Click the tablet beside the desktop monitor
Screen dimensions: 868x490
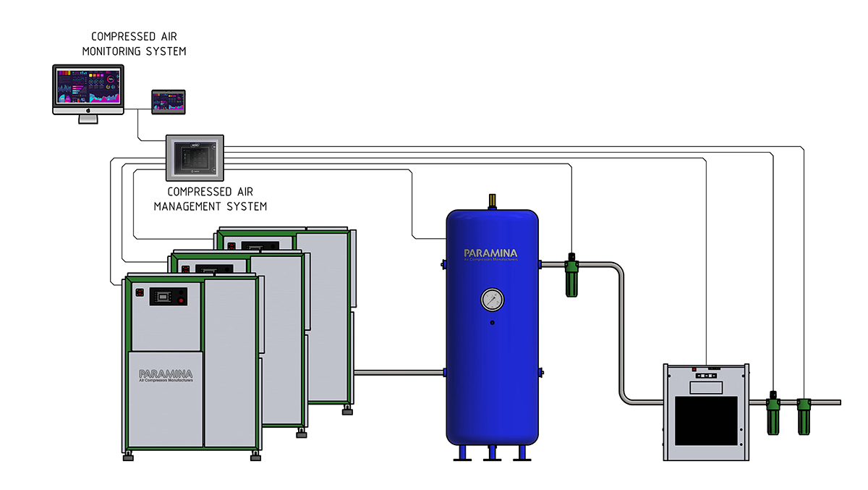coord(168,101)
